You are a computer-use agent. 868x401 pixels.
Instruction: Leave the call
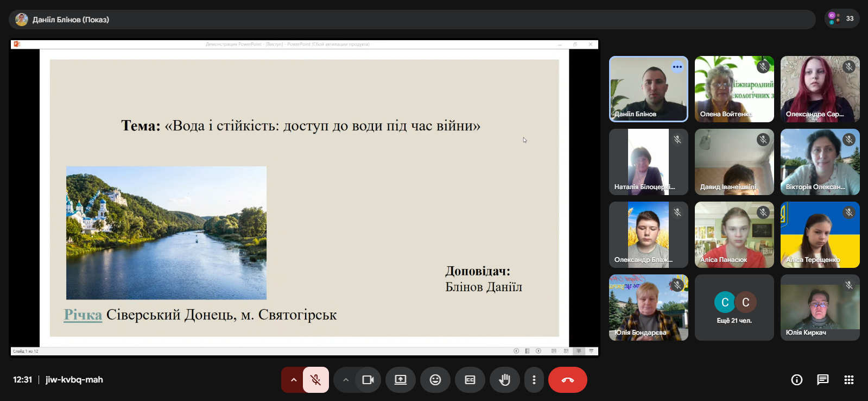point(567,380)
